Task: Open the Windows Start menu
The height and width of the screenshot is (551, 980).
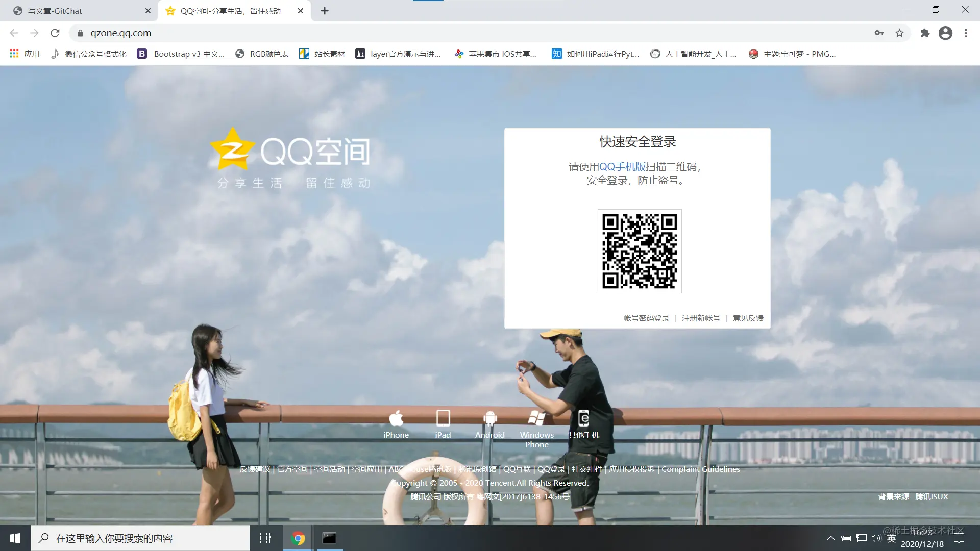Action: 15,538
